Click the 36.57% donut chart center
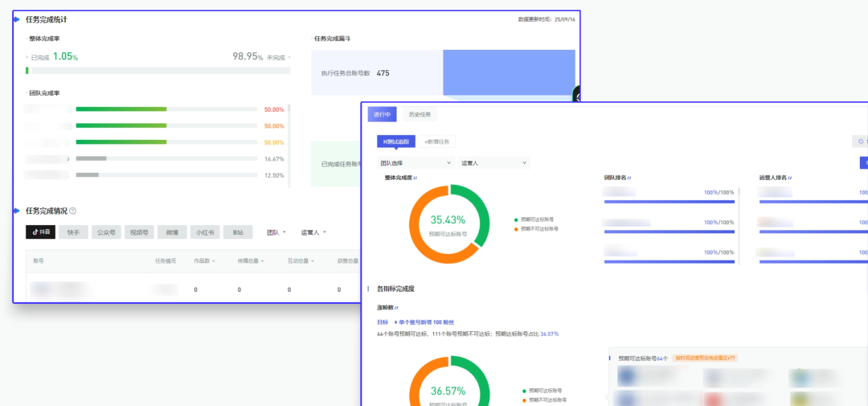Screen dimensions: 868x406 (x=449, y=391)
